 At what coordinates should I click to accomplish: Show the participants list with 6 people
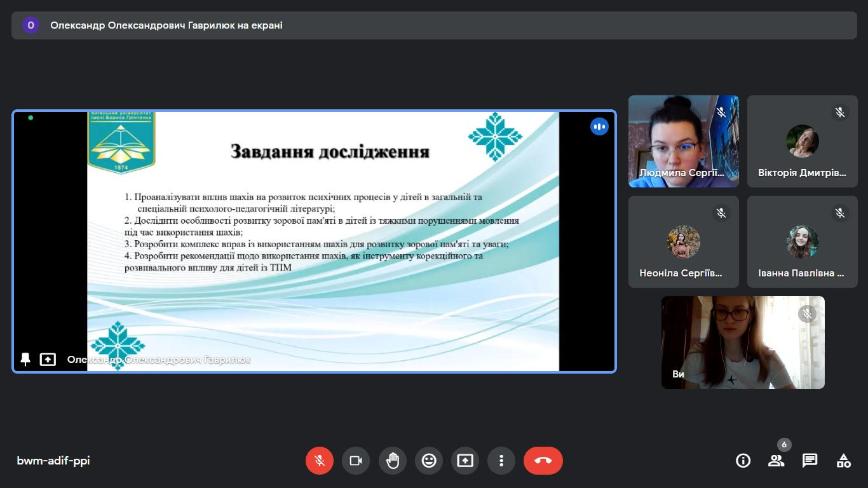(x=776, y=461)
